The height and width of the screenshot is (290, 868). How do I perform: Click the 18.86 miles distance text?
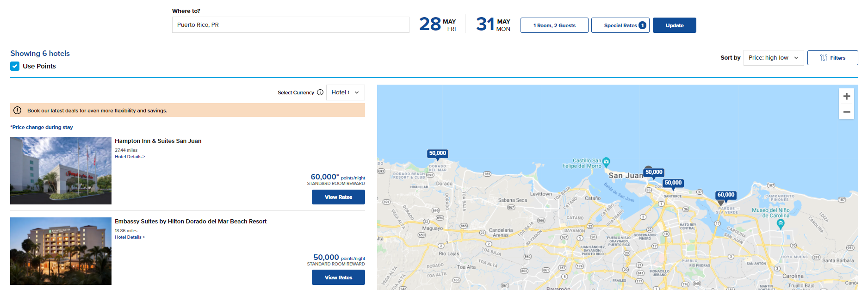[x=126, y=231]
